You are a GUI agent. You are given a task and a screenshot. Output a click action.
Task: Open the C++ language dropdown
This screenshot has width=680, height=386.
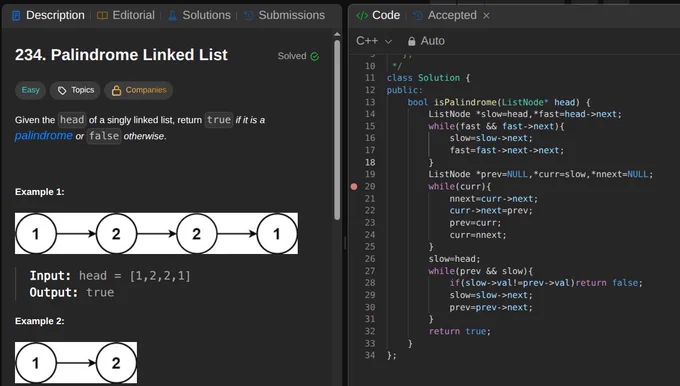374,41
